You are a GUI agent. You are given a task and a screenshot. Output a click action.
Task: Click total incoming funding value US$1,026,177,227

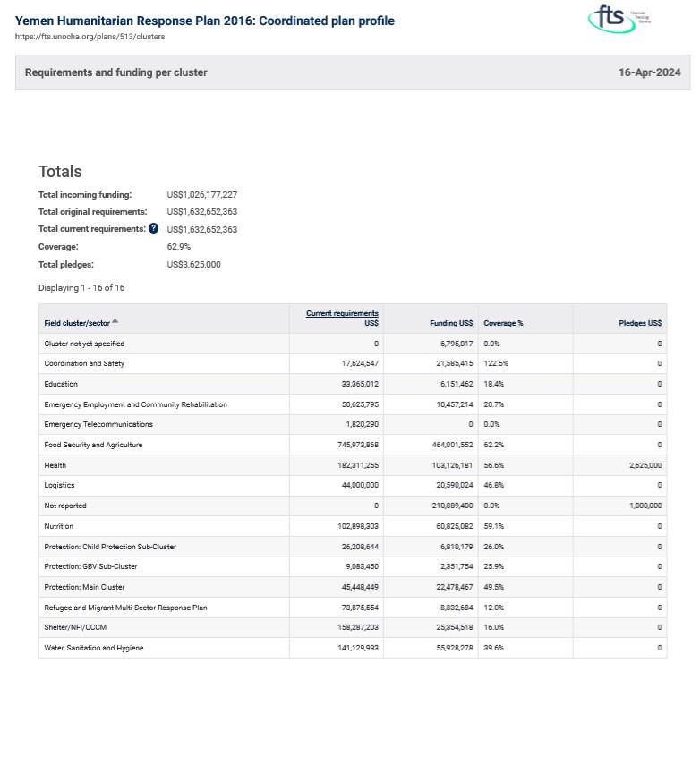(202, 195)
